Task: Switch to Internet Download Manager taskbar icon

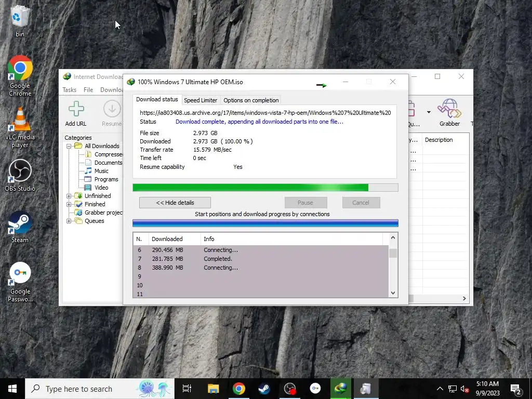Action: coord(341,389)
